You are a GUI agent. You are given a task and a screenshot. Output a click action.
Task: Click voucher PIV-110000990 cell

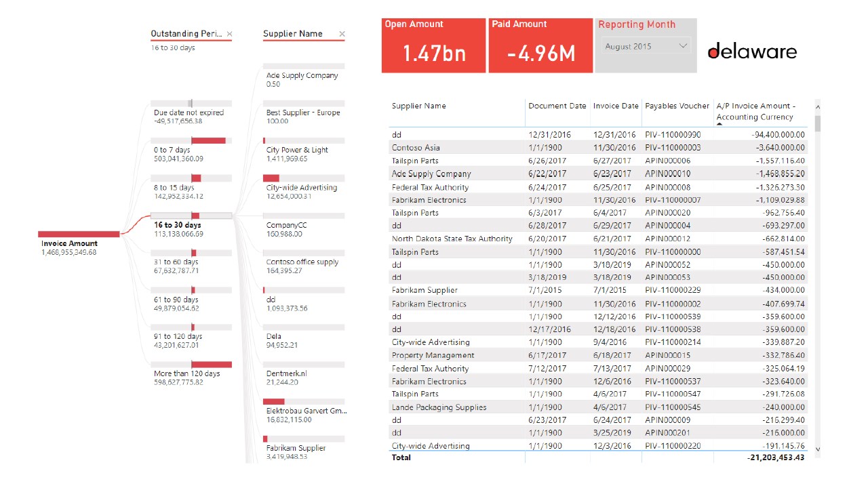click(673, 135)
